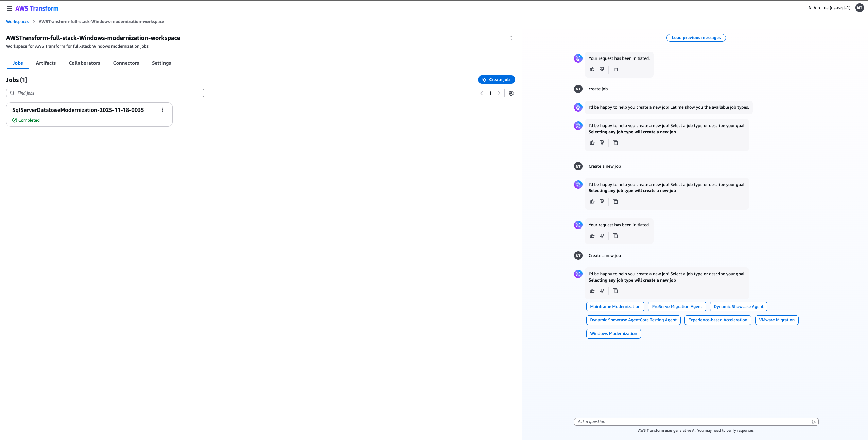The width and height of the screenshot is (868, 440).
Task: Click the Workspaces breadcrumb link
Action: click(x=17, y=22)
